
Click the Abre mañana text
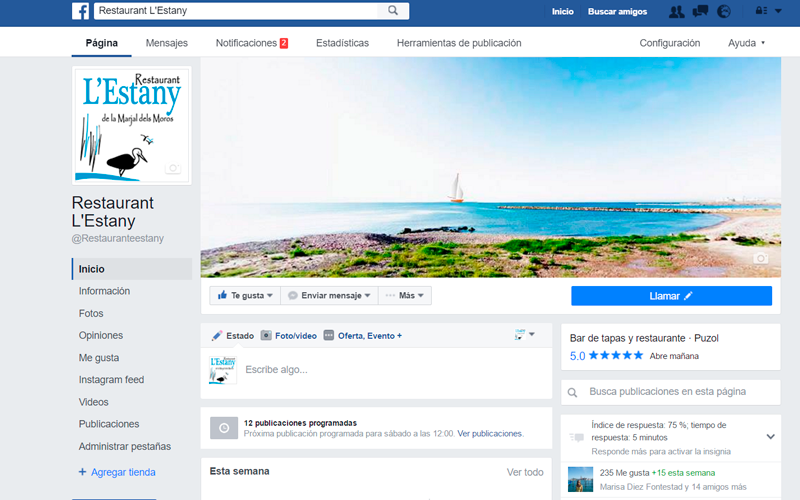(x=674, y=356)
